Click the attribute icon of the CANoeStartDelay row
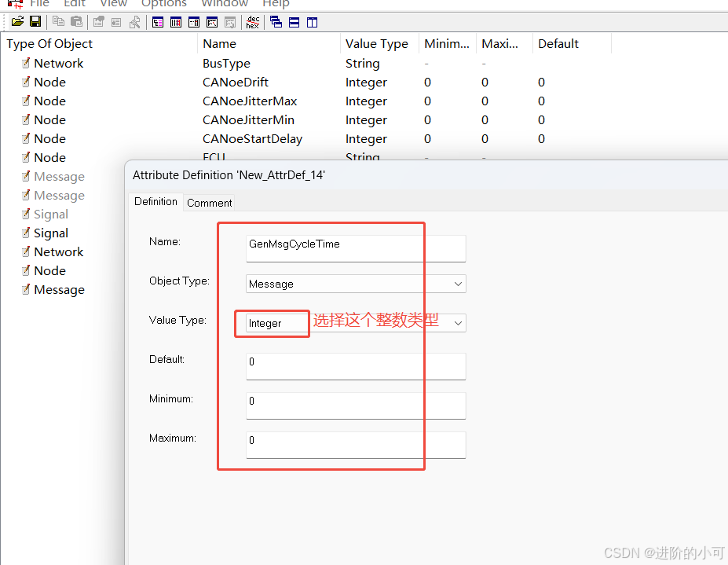Image resolution: width=728 pixels, height=565 pixels. pos(26,138)
